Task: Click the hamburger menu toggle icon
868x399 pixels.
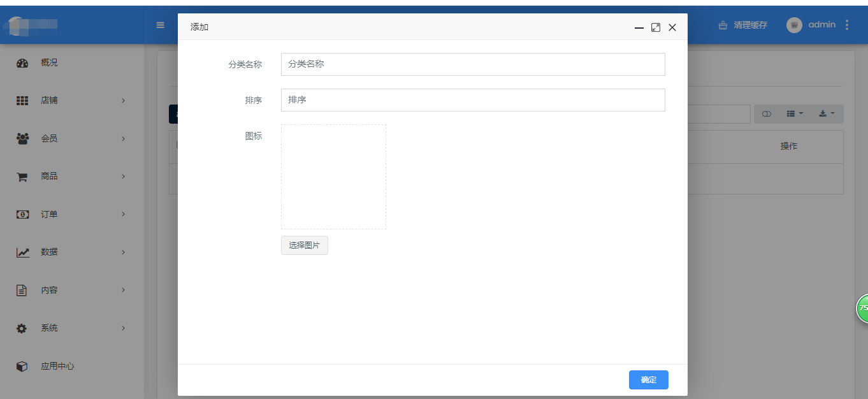Action: click(x=161, y=25)
